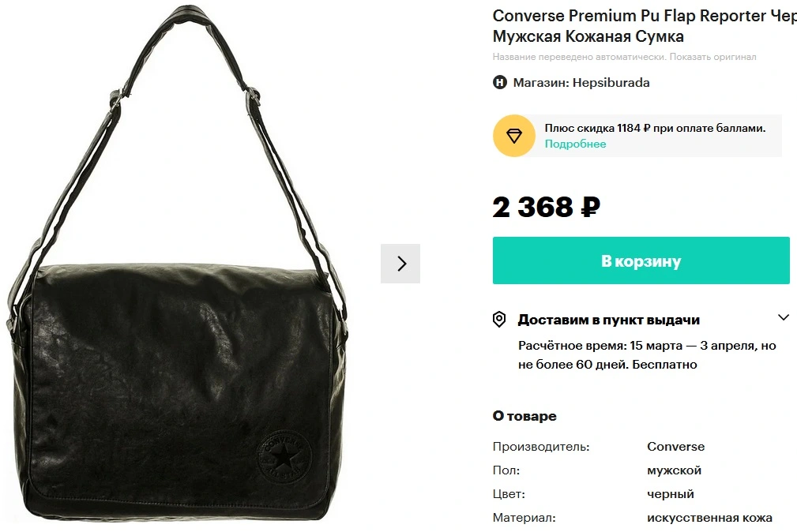Select the искусственная кожа material value
The width and height of the screenshot is (797, 532).
(x=709, y=518)
